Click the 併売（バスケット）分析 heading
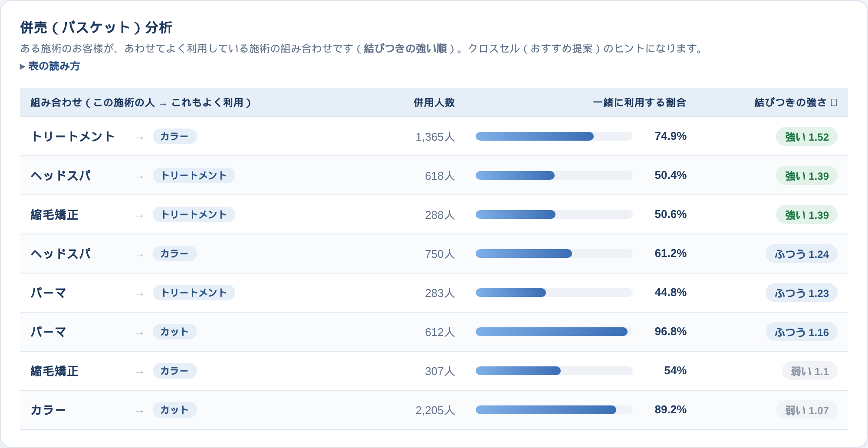The width and height of the screenshot is (868, 448). [96, 27]
